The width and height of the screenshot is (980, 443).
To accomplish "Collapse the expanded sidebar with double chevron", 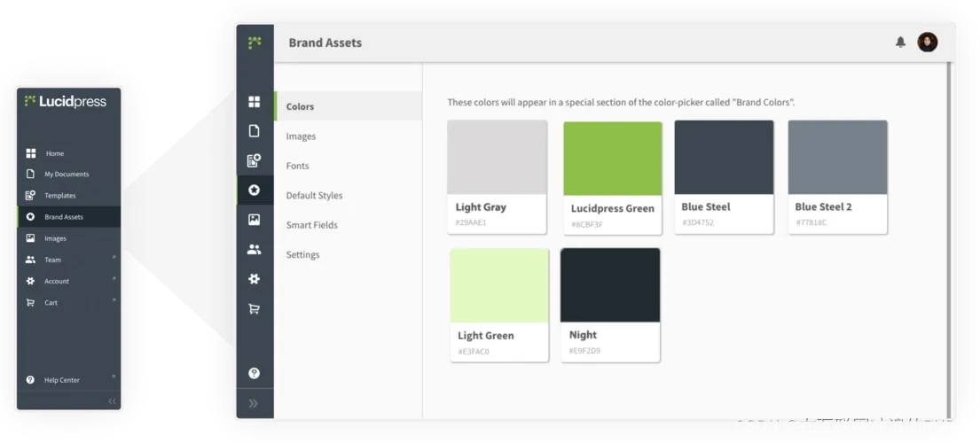I will (112, 400).
